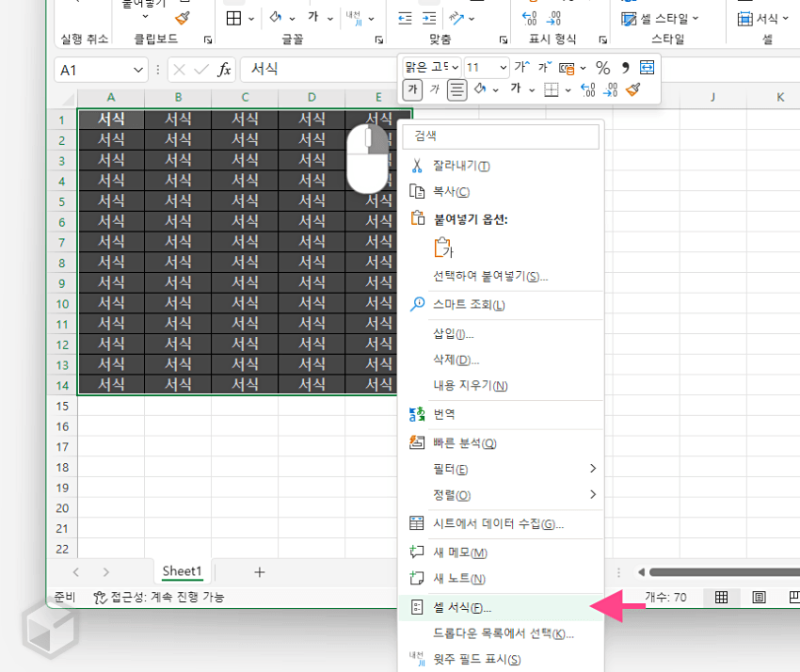800x672 pixels.
Task: Apply Percent Style from the mini toolbar
Action: pos(603,68)
